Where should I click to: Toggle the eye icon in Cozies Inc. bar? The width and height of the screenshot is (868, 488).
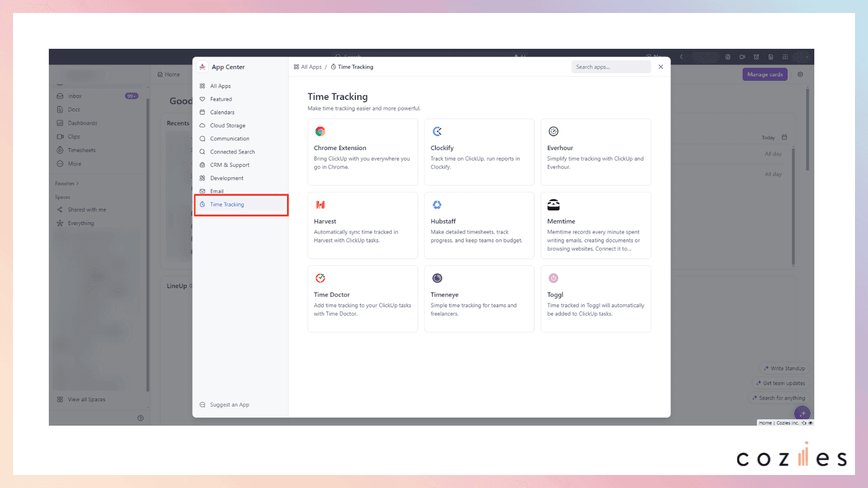tap(810, 423)
